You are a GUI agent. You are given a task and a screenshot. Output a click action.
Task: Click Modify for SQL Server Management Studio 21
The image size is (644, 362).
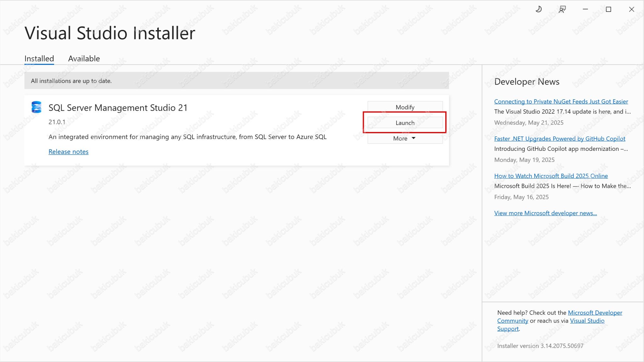(405, 107)
